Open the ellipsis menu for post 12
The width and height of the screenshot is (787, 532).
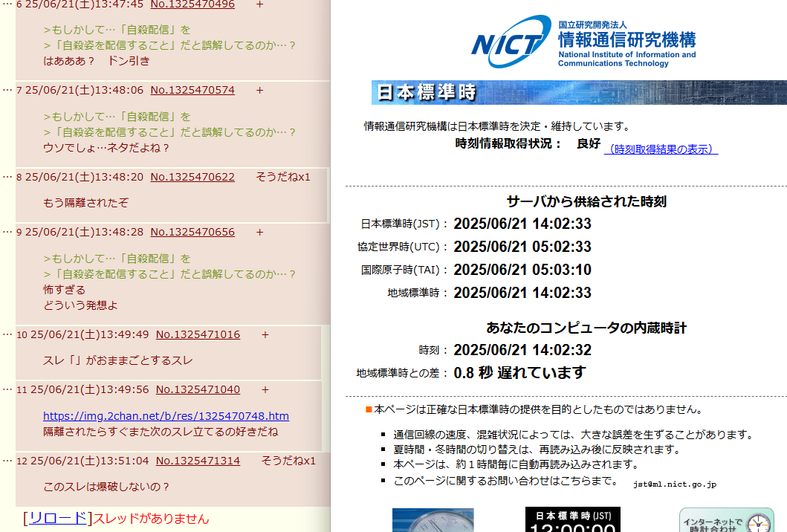pos(7,461)
